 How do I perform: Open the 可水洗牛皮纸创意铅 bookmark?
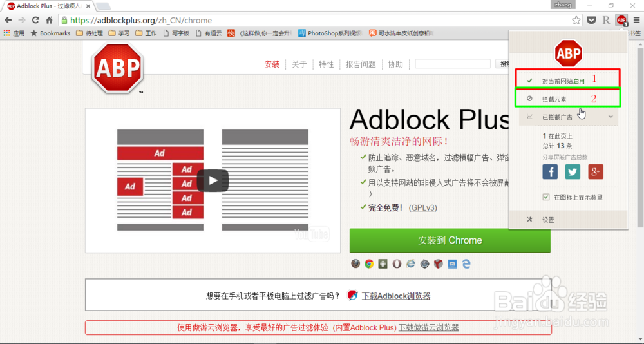click(x=401, y=33)
